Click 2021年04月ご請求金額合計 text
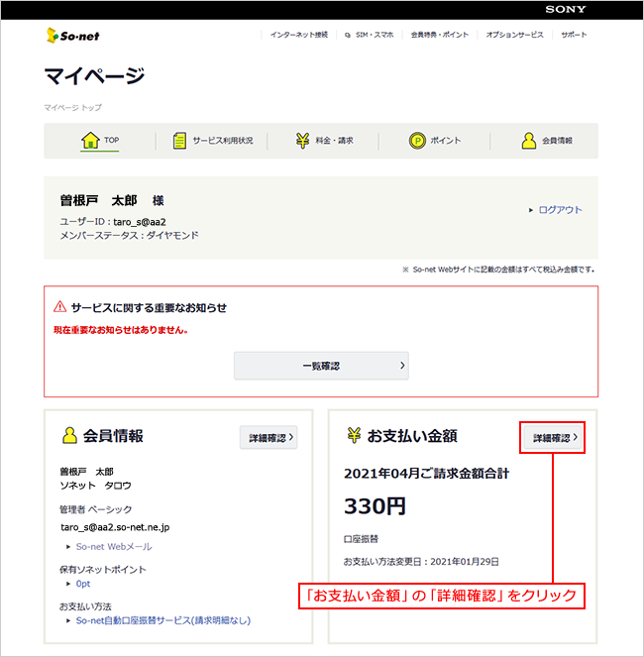The image size is (644, 657). (x=427, y=474)
